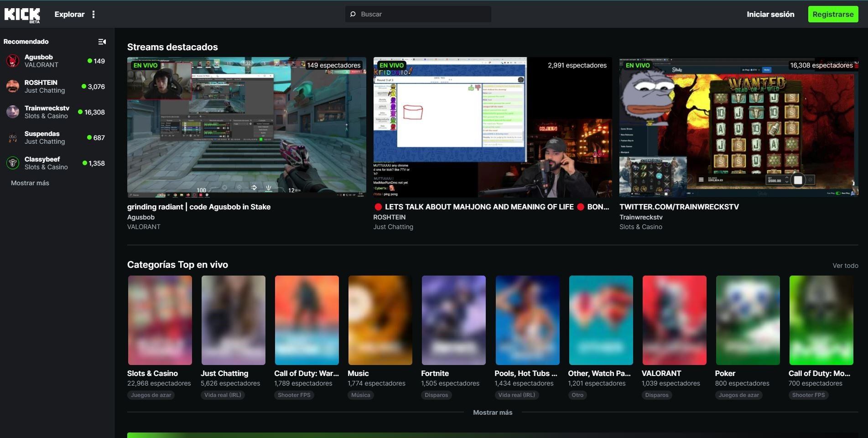Viewport: 868px width, 438px height.
Task: Expand sidebar with Mostrar más
Action: pos(30,183)
